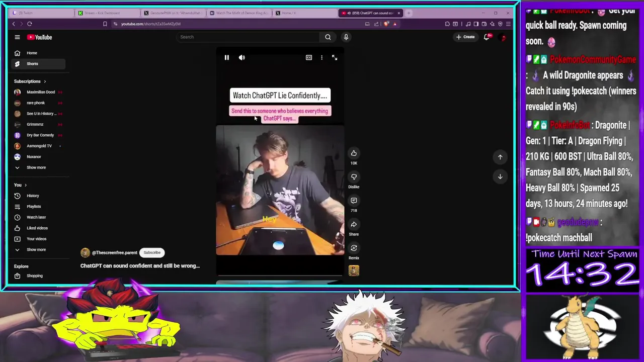Viewport: 644px width, 362px height.
Task: Go to previous Short with up arrow
Action: pos(500,157)
